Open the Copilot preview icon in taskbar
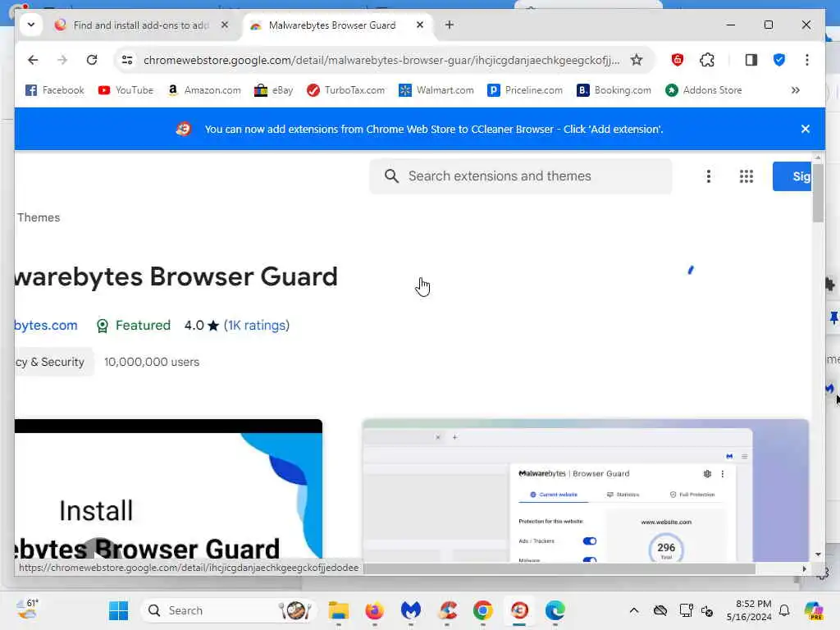This screenshot has width=840, height=630. pyautogui.click(x=813, y=610)
